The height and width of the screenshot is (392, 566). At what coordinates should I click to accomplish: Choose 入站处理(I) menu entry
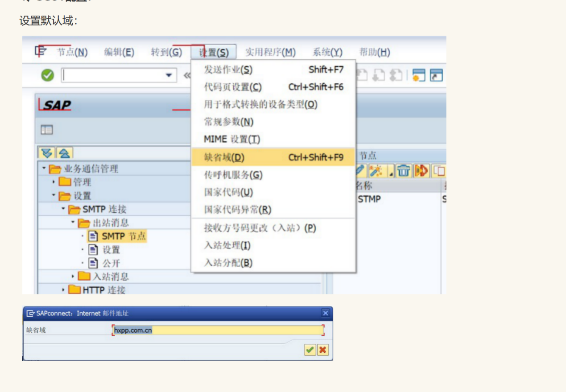point(273,245)
